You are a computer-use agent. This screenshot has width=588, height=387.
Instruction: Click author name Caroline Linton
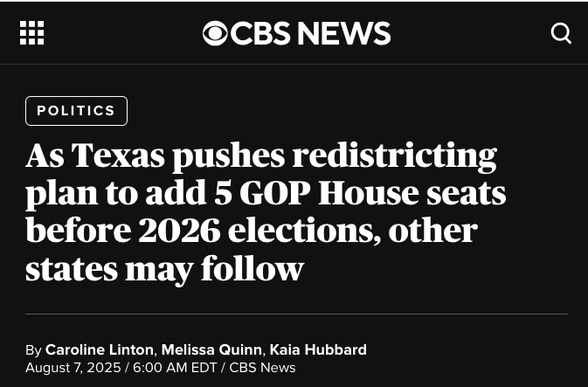tap(100, 350)
